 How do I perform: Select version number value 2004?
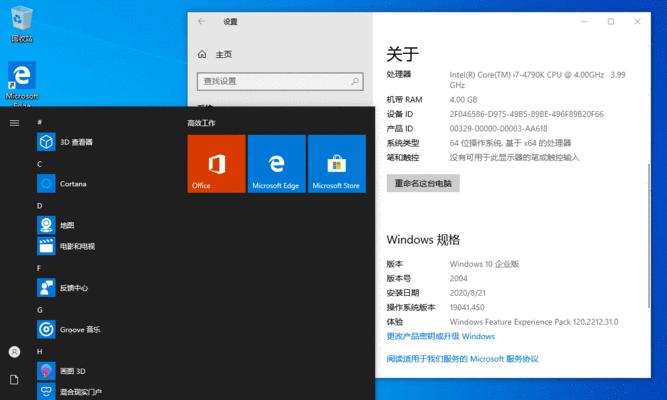point(459,278)
